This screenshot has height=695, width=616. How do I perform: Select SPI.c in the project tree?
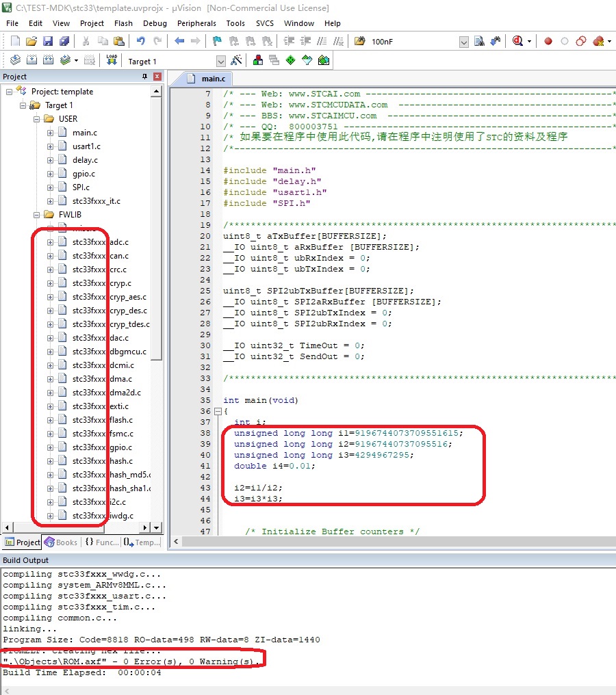click(x=81, y=187)
